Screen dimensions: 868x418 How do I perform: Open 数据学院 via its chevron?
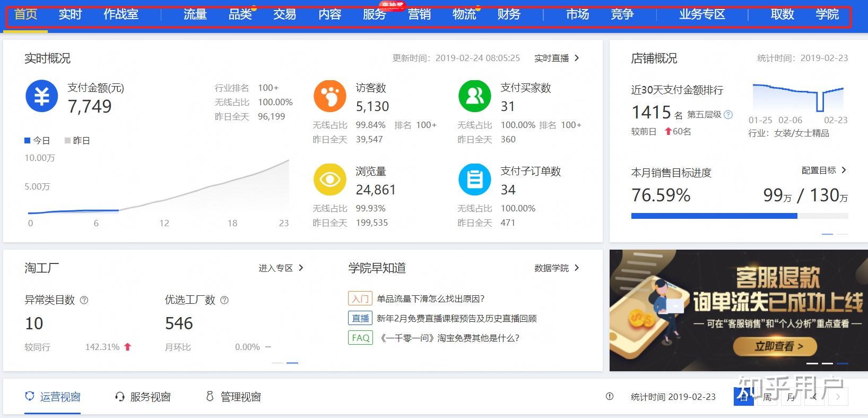click(x=577, y=268)
